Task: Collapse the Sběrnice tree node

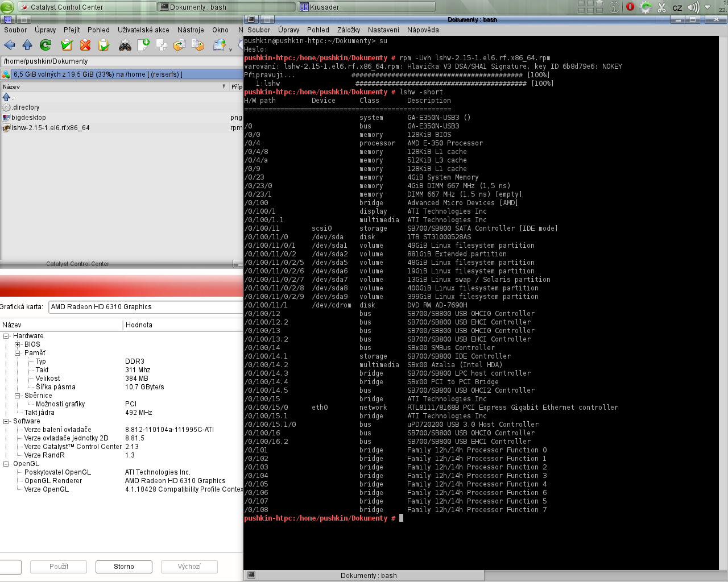Action: click(18, 396)
